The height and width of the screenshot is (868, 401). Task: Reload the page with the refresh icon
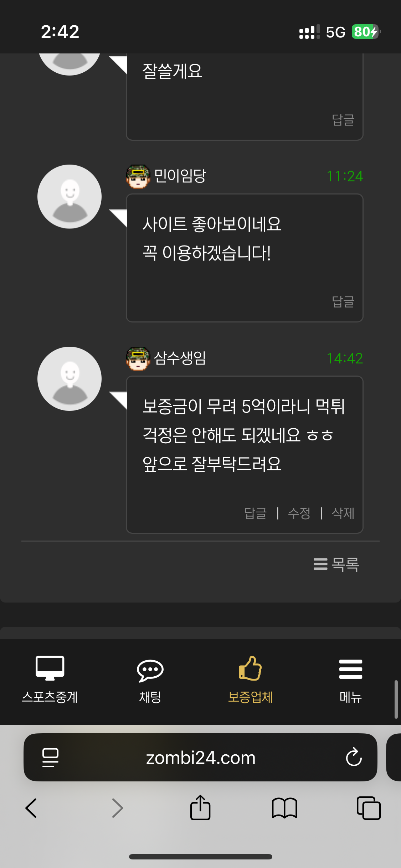coord(354,757)
